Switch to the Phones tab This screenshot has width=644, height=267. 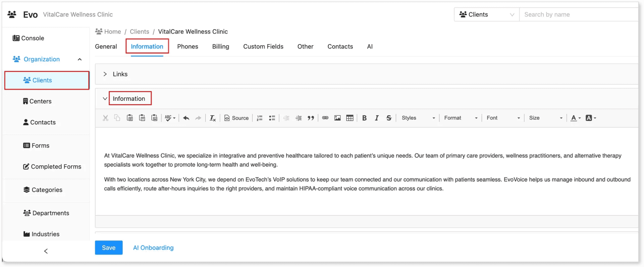coord(187,46)
